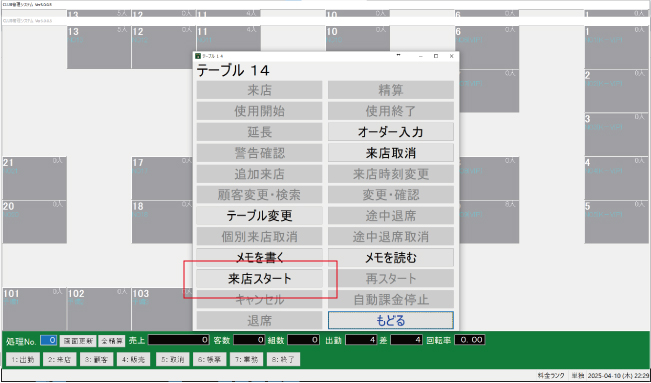Click the 全精算 settle-all button

tap(111, 341)
